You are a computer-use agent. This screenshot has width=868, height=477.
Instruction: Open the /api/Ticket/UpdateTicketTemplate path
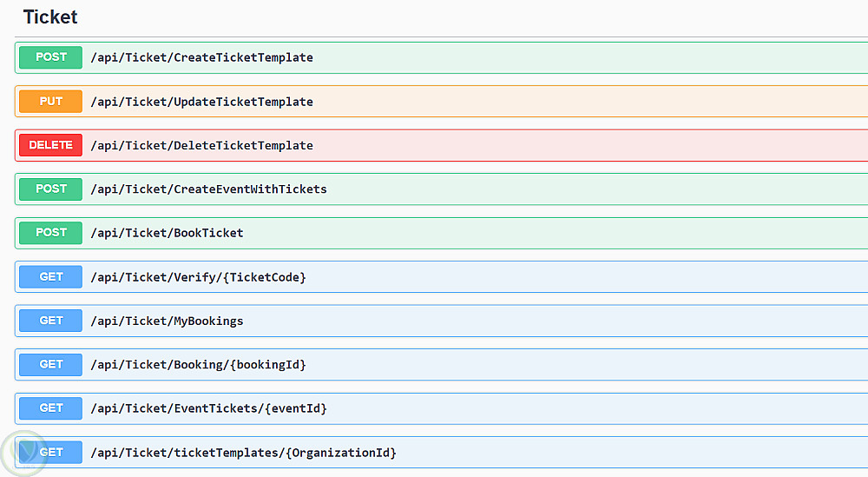pyautogui.click(x=201, y=102)
